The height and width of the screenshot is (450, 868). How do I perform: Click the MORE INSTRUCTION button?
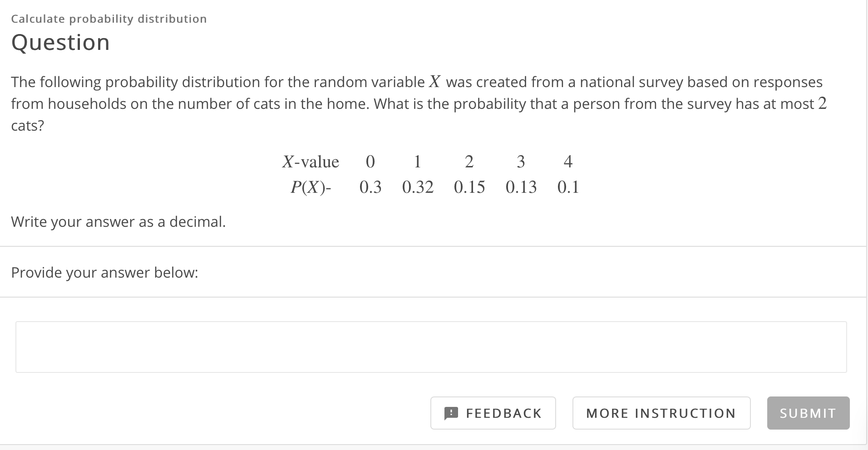[661, 413]
